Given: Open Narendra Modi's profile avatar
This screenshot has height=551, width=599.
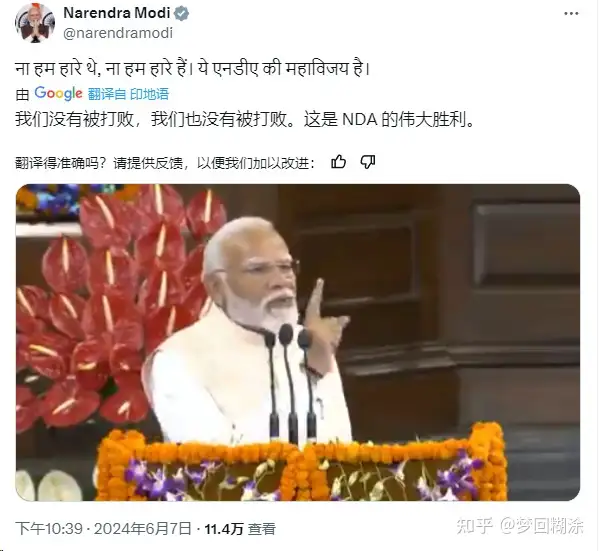Looking at the screenshot, I should coord(35,23).
